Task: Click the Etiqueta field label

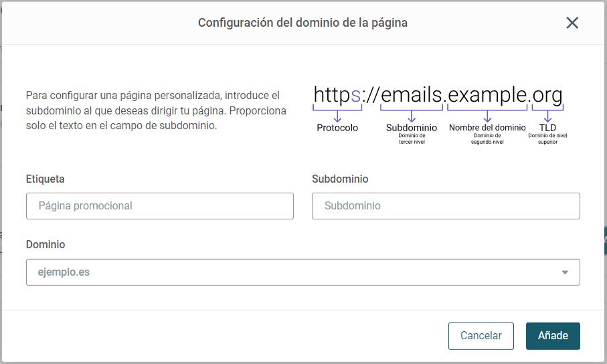Action: tap(46, 179)
